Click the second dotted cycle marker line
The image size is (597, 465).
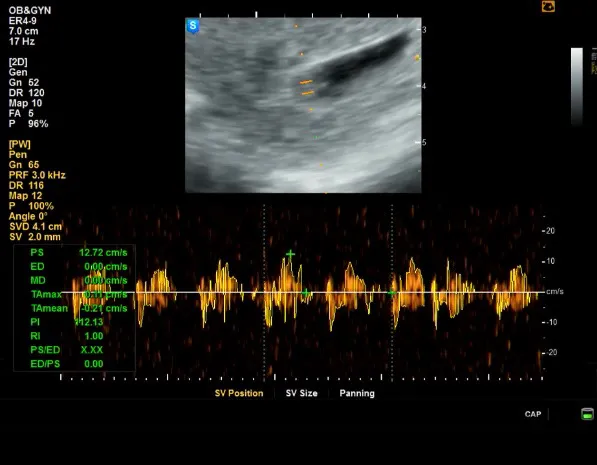(x=392, y=292)
